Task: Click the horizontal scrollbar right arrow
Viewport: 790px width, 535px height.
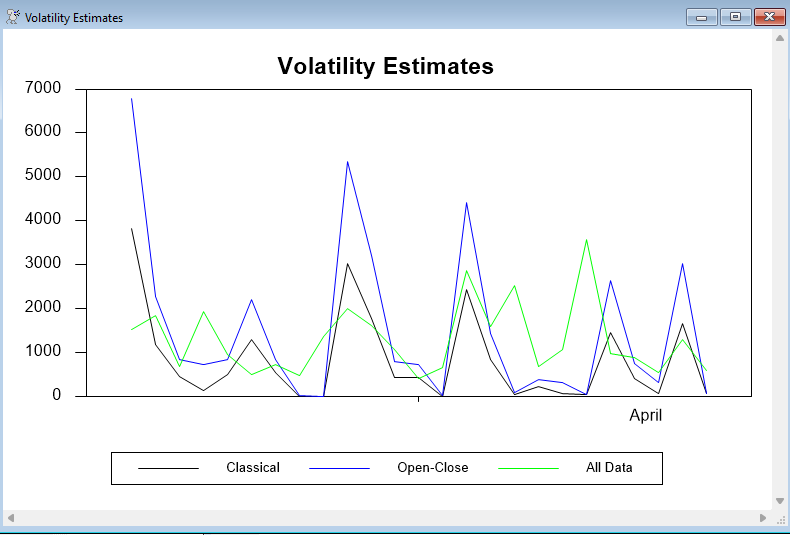Action: point(763,518)
